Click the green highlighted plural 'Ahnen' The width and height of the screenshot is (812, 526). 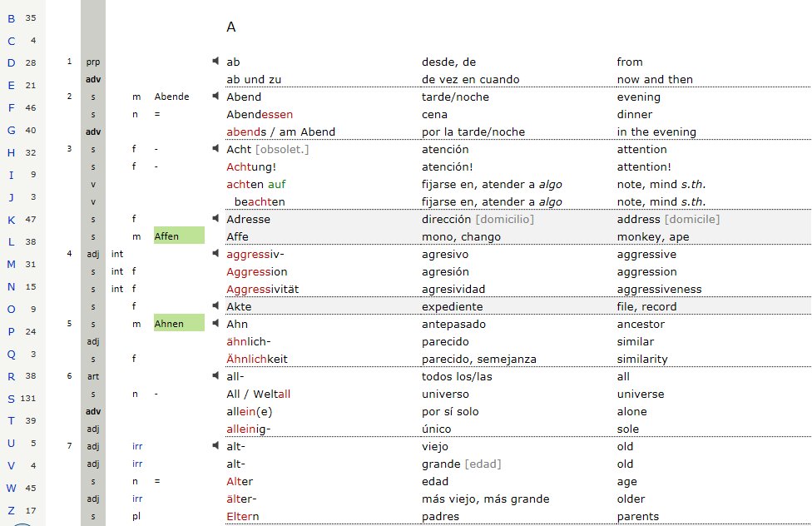(179, 324)
